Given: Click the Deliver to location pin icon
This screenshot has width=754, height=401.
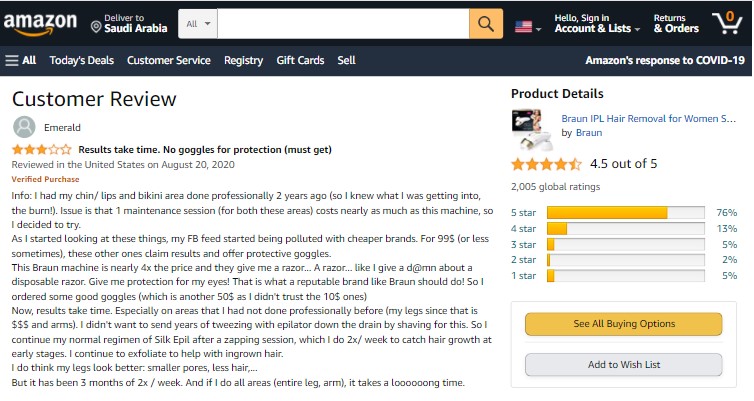Looking at the screenshot, I should click(x=96, y=26).
